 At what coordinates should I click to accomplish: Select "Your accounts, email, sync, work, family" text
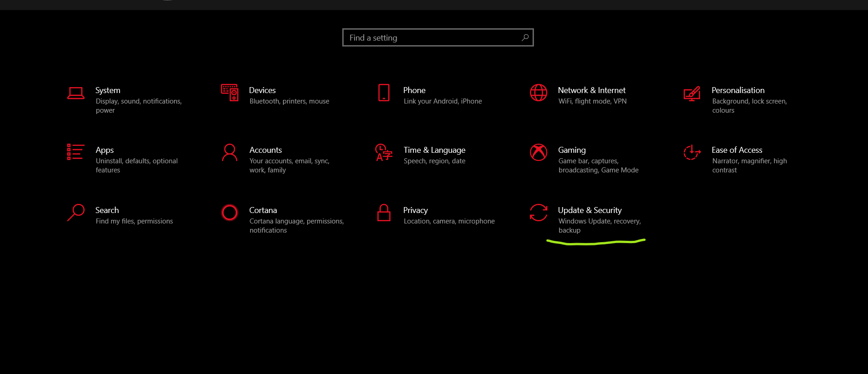click(x=289, y=166)
